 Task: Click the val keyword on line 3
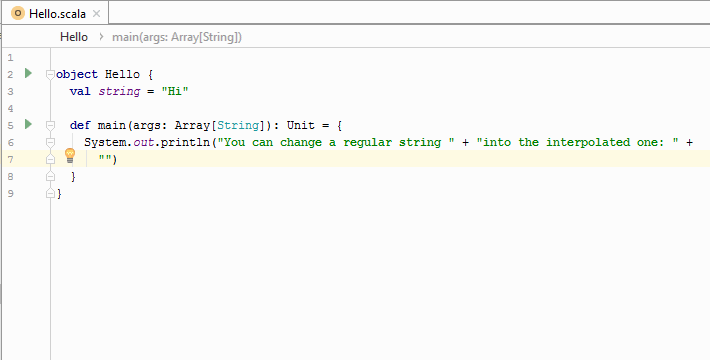point(80,91)
